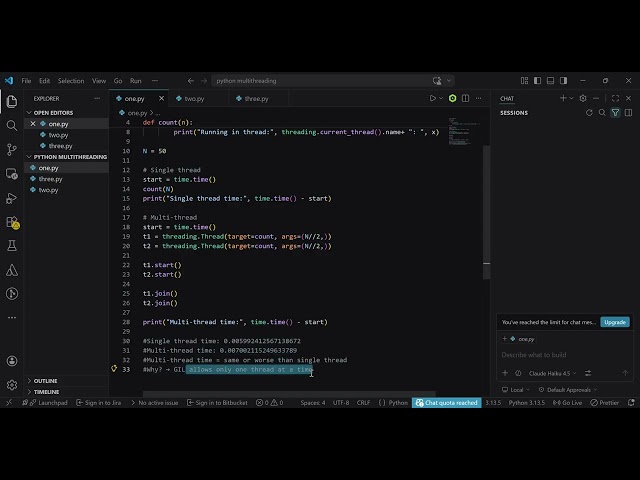Screen dimensions: 640x480
Task: Open the Testing flask view
Action: [12, 246]
